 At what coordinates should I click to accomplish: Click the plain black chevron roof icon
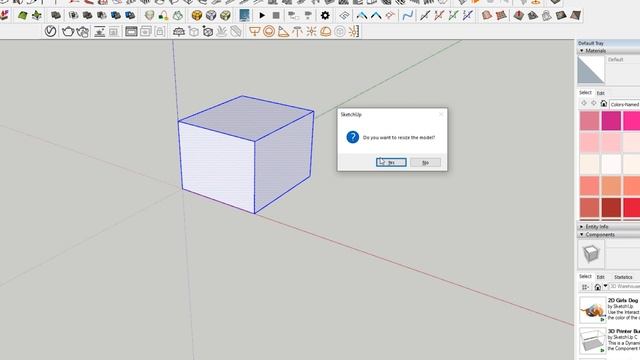click(x=376, y=16)
